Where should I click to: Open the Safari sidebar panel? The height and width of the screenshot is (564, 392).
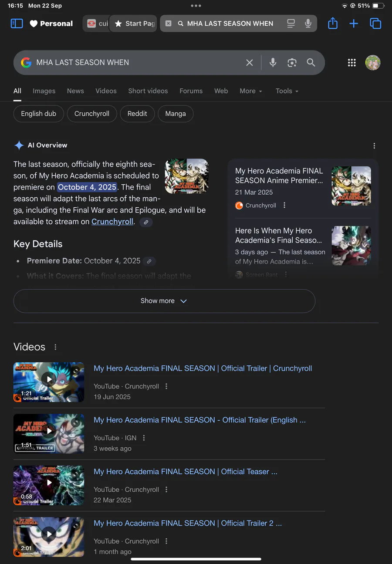[x=17, y=24]
